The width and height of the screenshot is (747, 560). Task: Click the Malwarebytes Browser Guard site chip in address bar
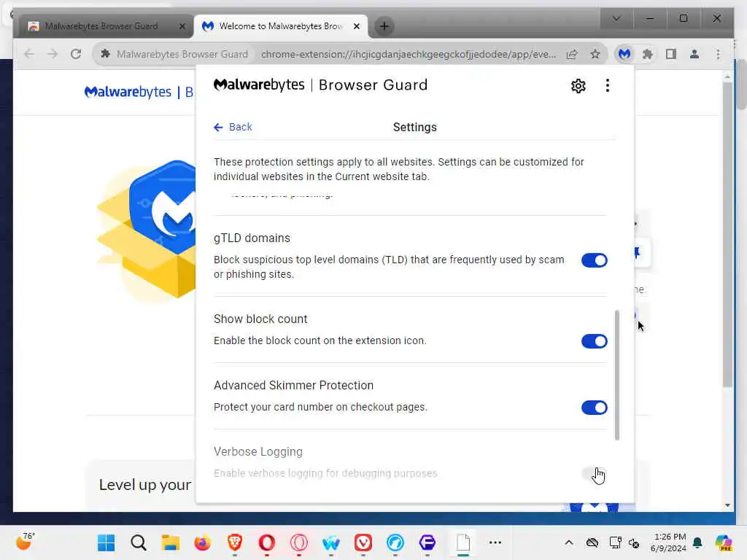[174, 54]
